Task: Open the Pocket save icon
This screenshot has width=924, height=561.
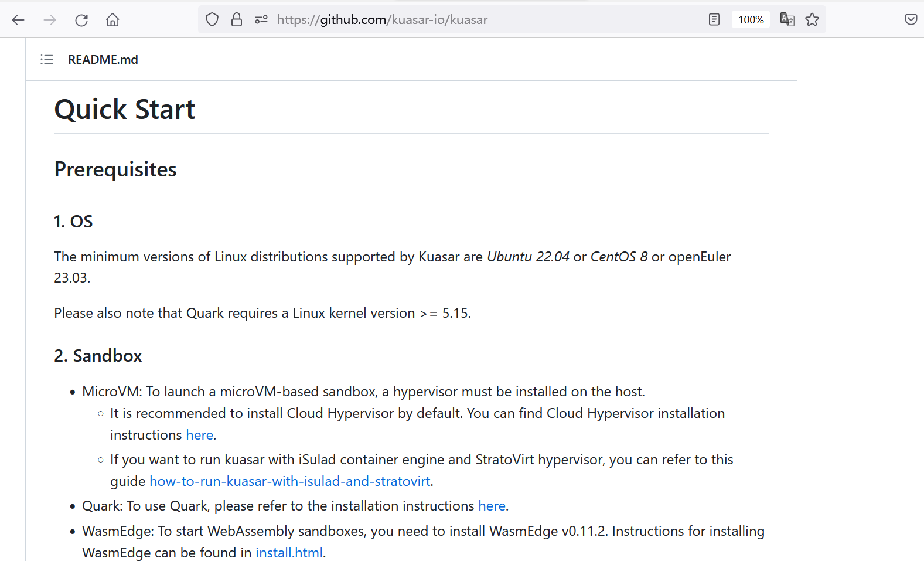Action: (x=911, y=20)
